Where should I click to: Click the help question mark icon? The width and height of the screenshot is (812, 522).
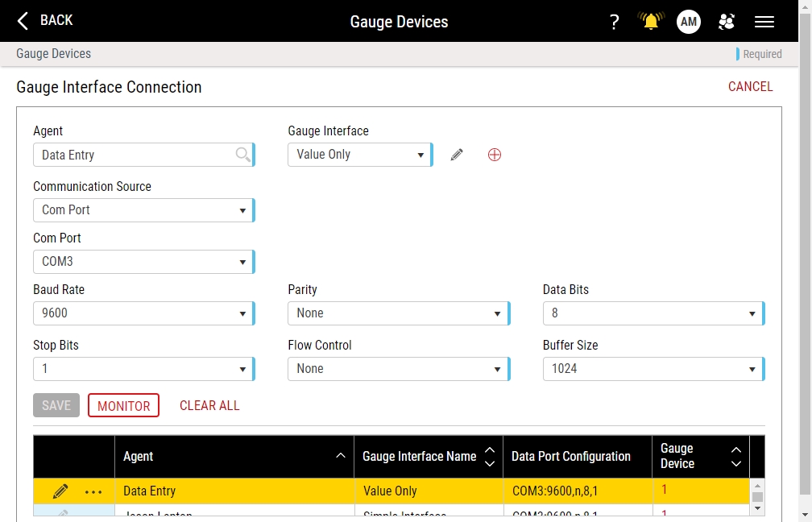click(614, 22)
